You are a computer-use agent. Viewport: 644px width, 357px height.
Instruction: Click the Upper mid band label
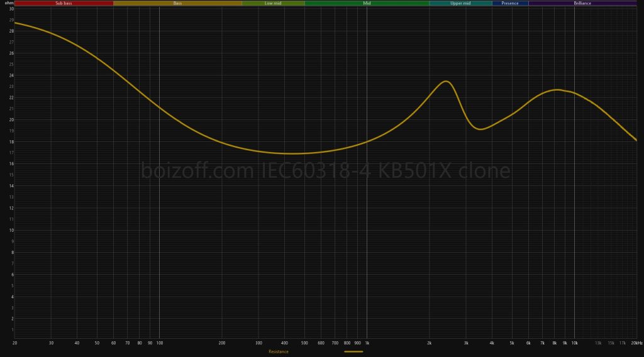(x=460, y=3)
